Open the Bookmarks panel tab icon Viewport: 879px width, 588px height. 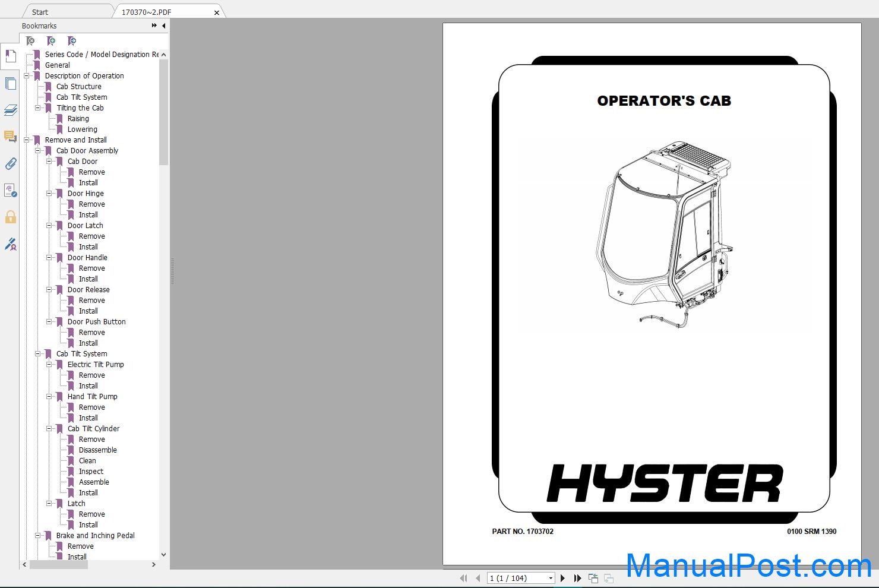point(10,56)
